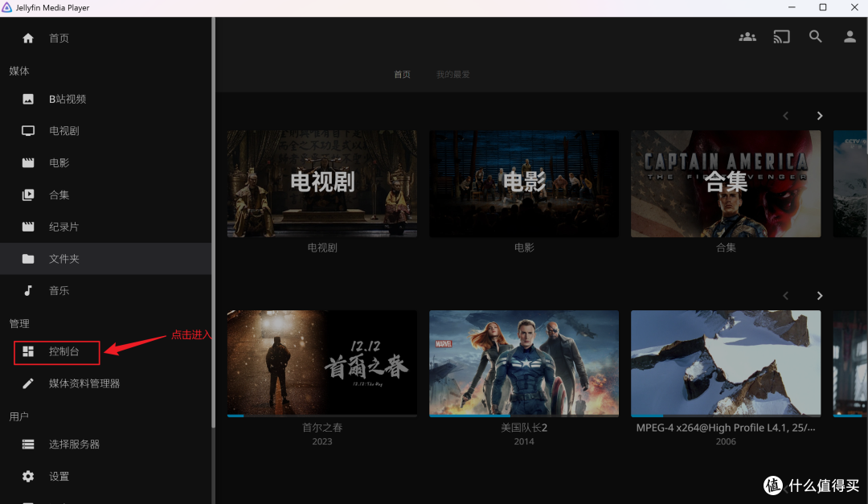
Task: Click MPEG-4 x264@High Profile title link
Action: coord(726,428)
